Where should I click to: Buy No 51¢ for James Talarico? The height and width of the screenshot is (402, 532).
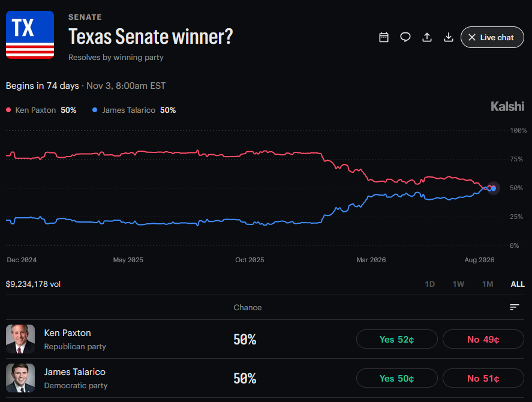[483, 378]
